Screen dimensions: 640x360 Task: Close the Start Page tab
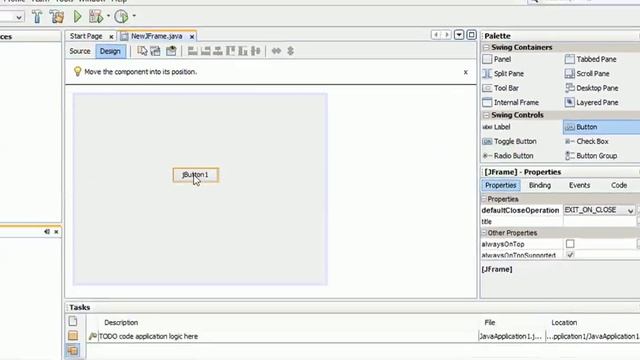111,37
